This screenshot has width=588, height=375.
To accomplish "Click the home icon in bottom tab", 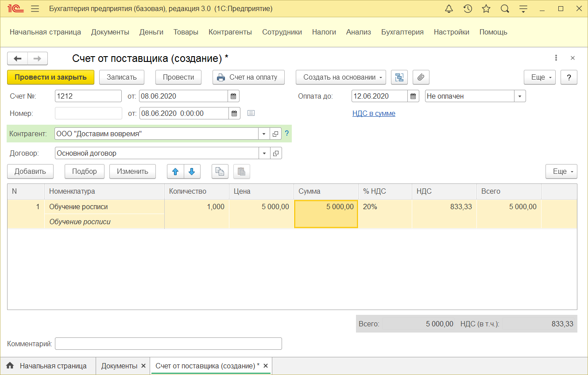I will (10, 366).
